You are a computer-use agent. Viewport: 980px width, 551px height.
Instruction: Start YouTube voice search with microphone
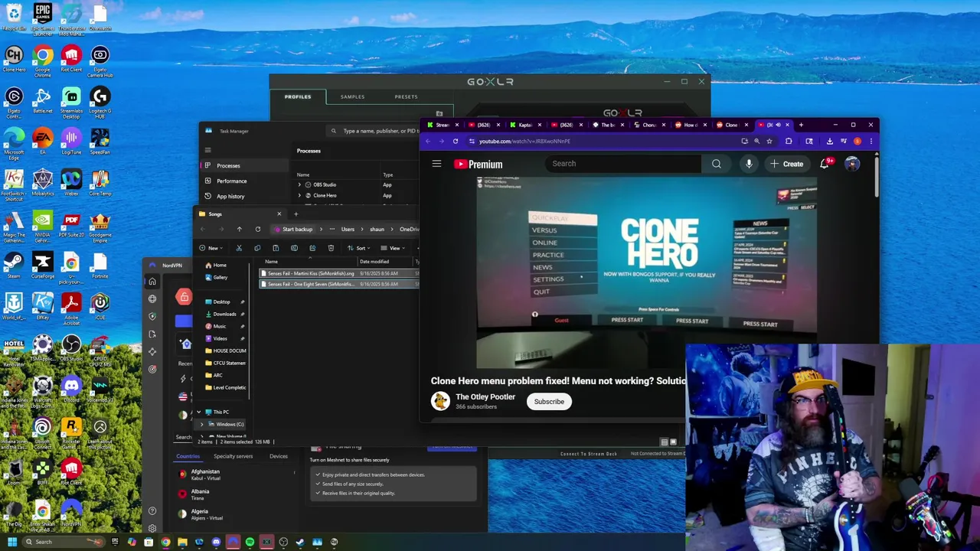[x=749, y=164]
